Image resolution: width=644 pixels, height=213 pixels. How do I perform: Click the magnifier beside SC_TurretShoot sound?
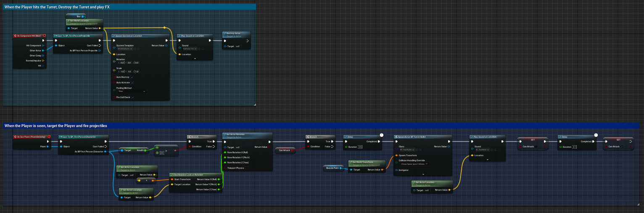pos(495,149)
